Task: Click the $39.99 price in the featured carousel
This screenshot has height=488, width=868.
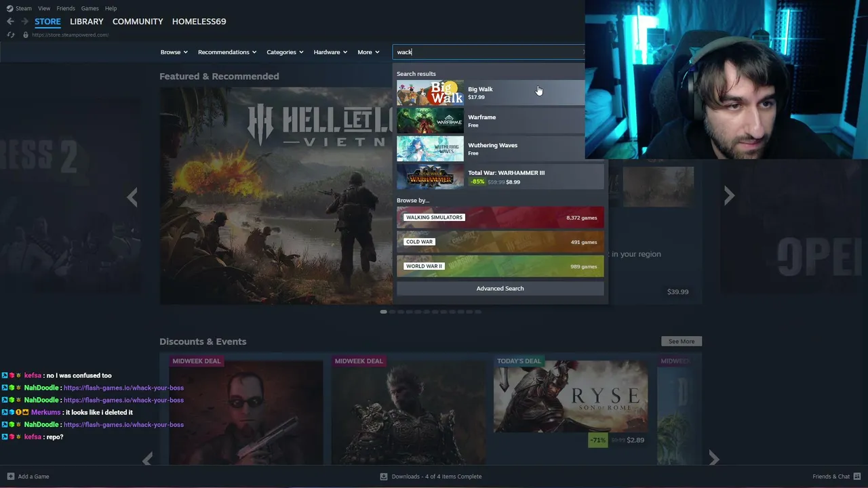Action: [x=677, y=291]
